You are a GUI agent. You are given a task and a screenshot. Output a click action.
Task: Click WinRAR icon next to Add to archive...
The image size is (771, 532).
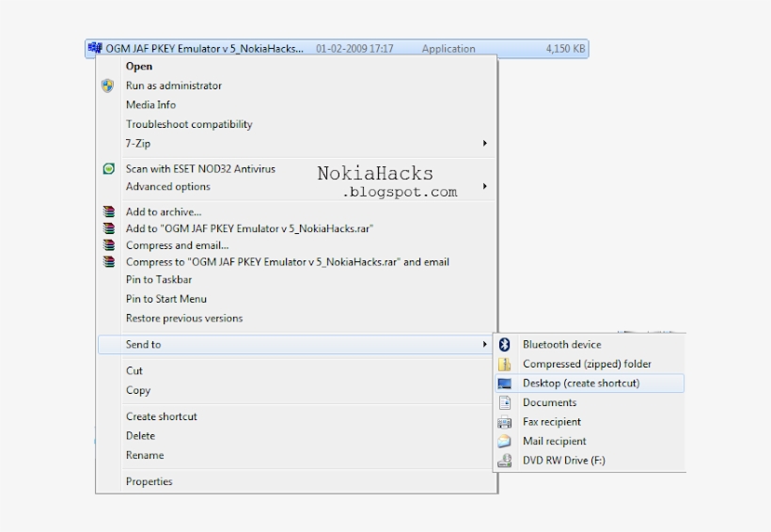click(109, 211)
